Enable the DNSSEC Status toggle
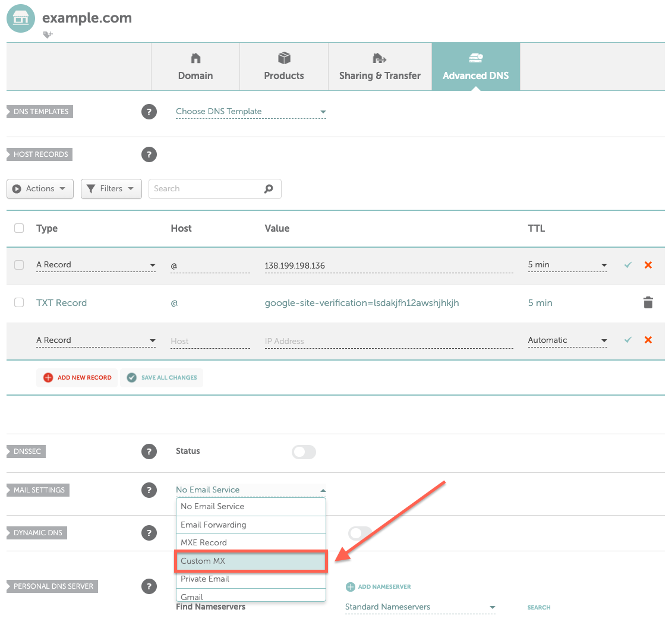Screen dimensions: 672x622 pyautogui.click(x=304, y=452)
